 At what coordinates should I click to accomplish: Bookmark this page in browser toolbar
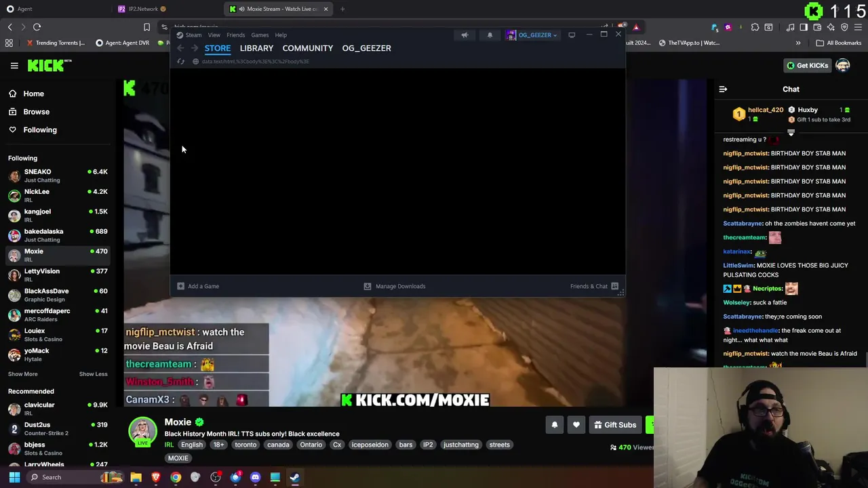click(146, 27)
